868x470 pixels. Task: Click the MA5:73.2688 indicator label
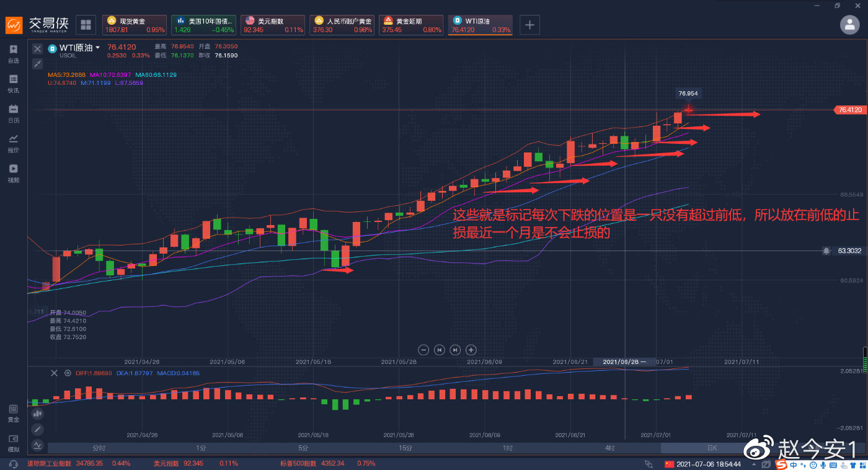coord(66,75)
